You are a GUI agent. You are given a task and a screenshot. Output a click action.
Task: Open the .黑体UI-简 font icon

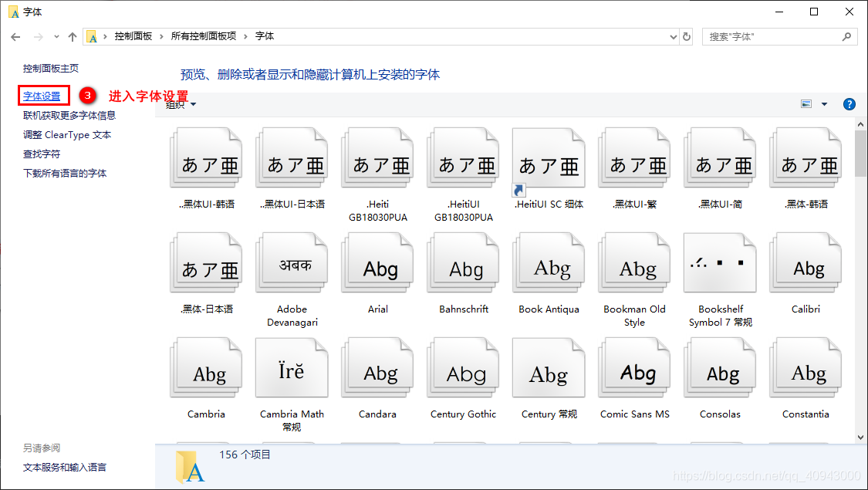point(720,158)
